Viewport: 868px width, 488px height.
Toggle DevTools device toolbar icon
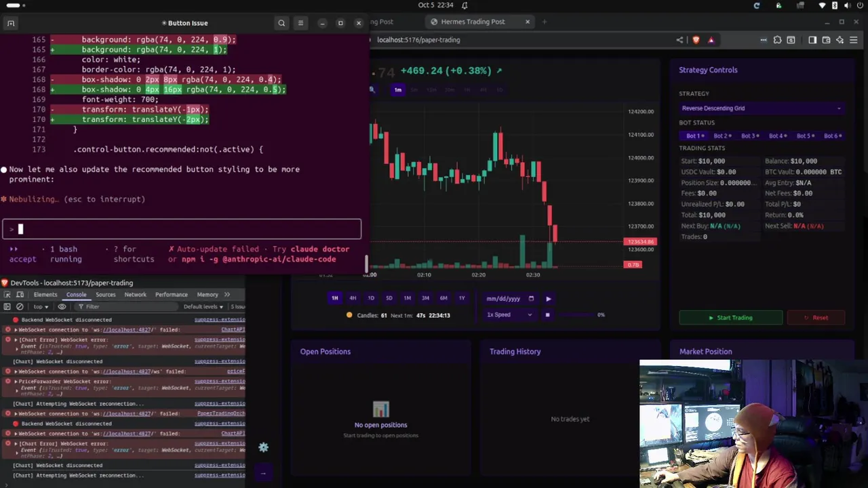coord(20,295)
